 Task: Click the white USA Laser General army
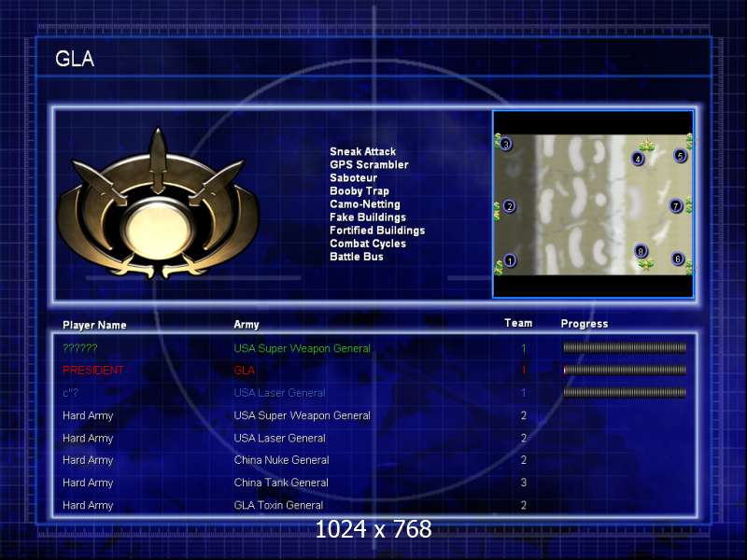[279, 438]
